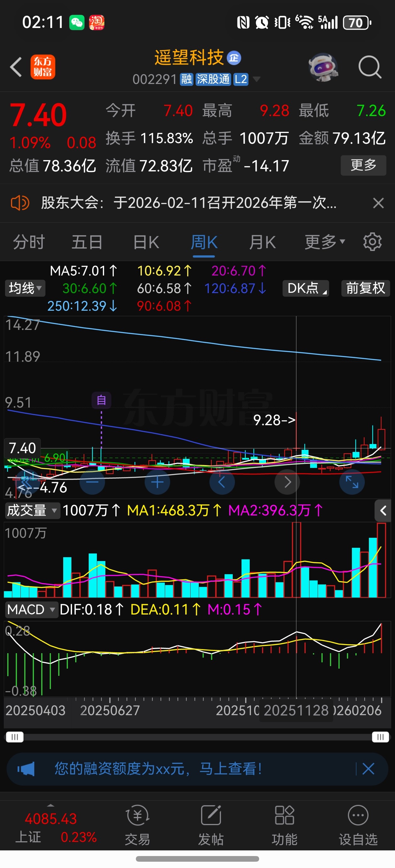The image size is (395, 868).
Task: Tap the blue 企 badge beside 遥望科技
Action: tap(234, 58)
